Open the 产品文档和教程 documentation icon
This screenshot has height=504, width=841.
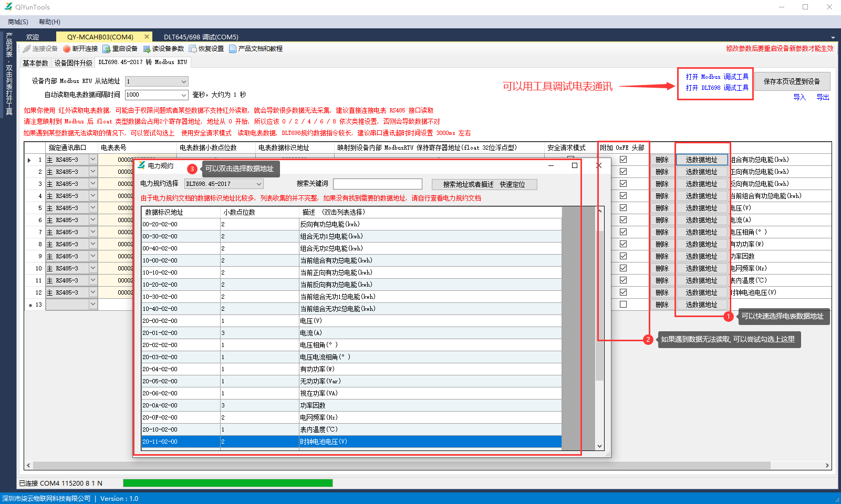tap(233, 49)
